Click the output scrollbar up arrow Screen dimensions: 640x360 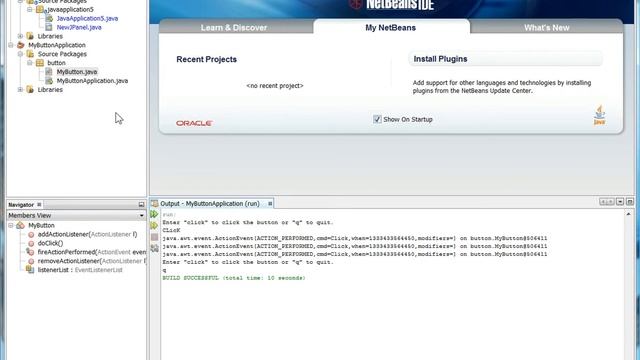coord(629,214)
